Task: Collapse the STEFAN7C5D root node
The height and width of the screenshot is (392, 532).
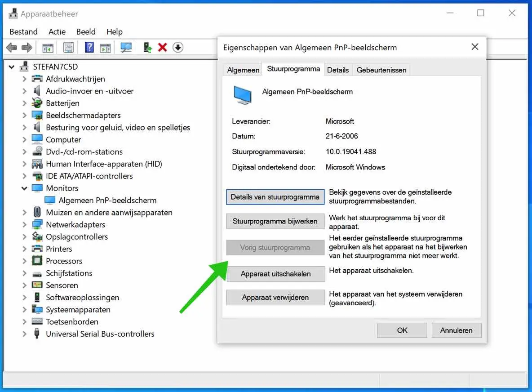Action: click(12, 67)
